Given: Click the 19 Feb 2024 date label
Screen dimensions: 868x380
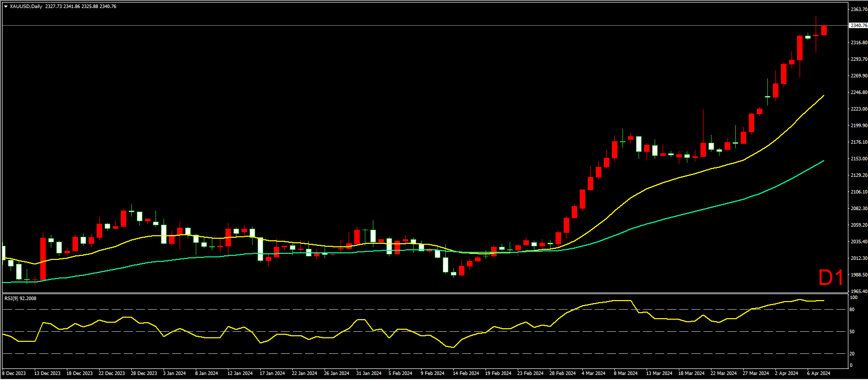Looking at the screenshot, I should pos(498,373).
